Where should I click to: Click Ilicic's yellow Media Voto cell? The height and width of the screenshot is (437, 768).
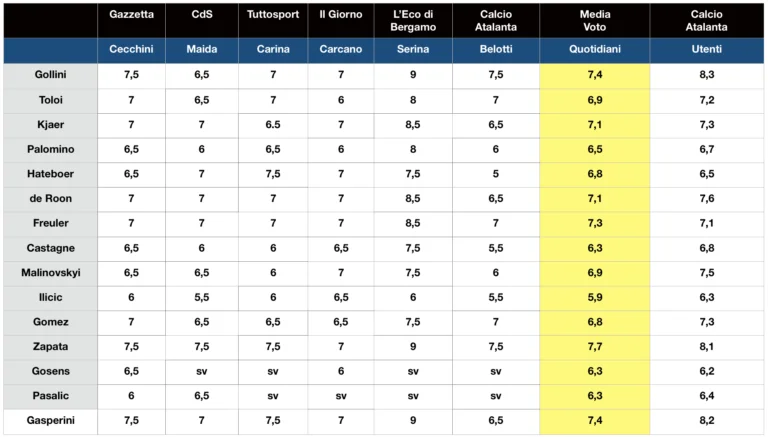pos(594,297)
